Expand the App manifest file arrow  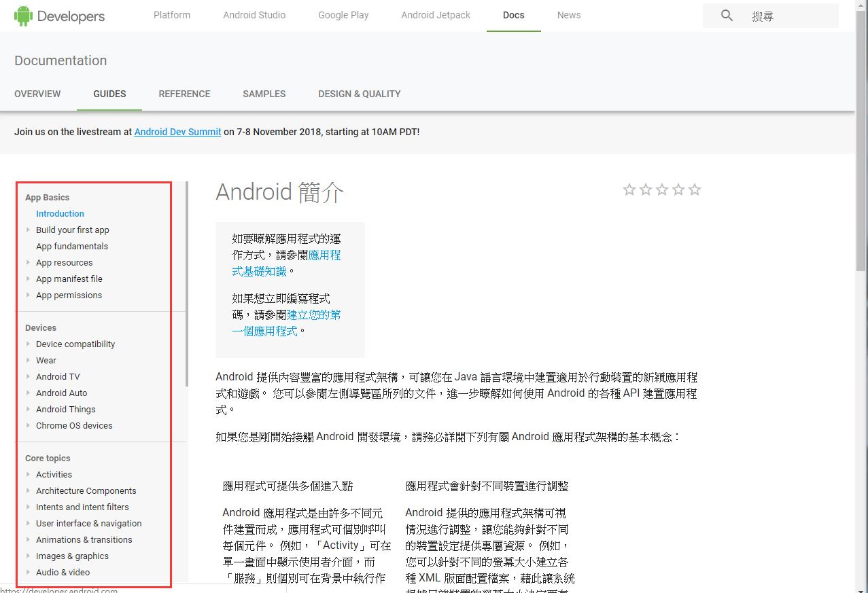pyautogui.click(x=28, y=278)
